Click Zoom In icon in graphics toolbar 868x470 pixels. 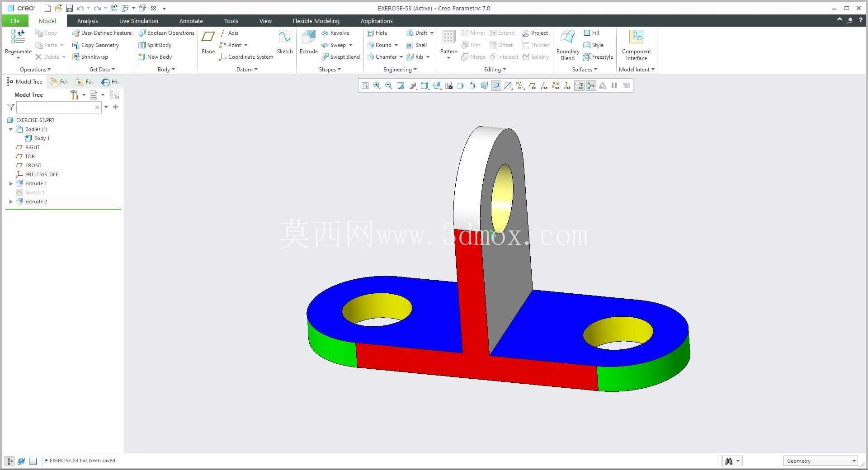(x=377, y=85)
